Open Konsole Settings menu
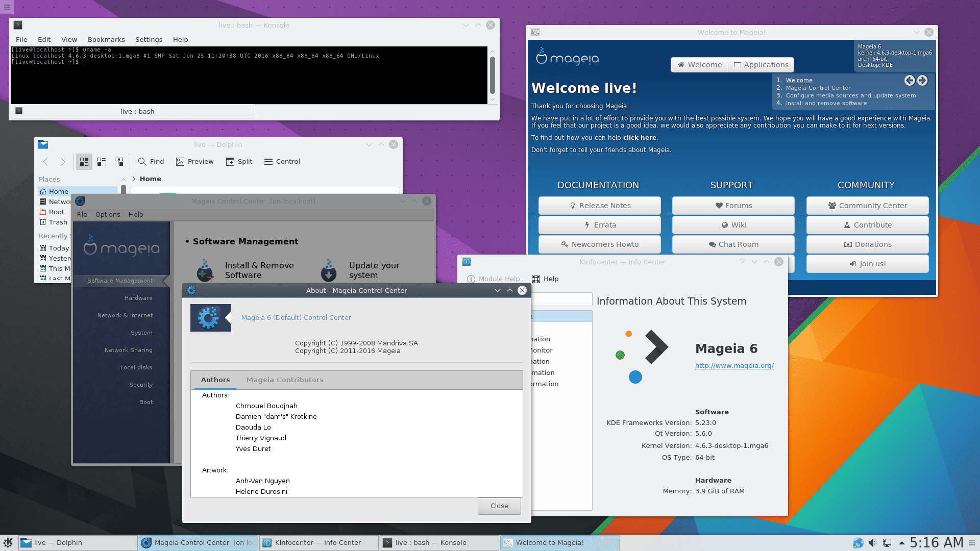The image size is (980, 551). tap(149, 40)
